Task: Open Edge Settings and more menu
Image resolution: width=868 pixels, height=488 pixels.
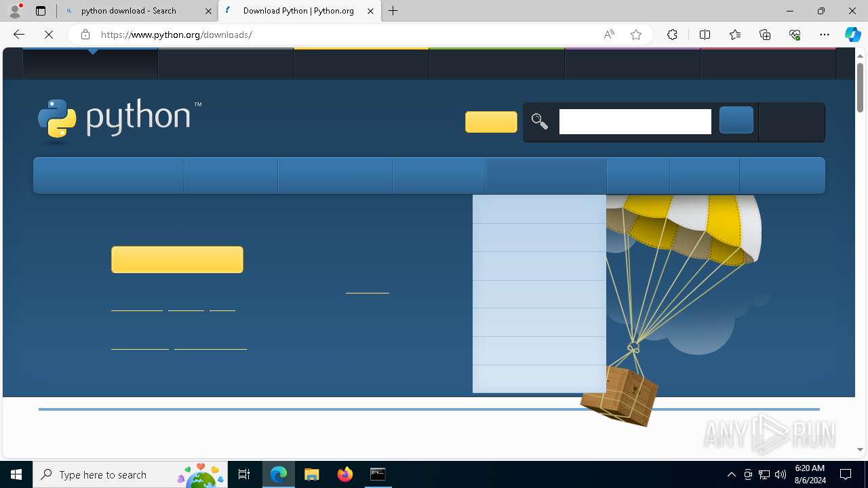Action: click(825, 35)
